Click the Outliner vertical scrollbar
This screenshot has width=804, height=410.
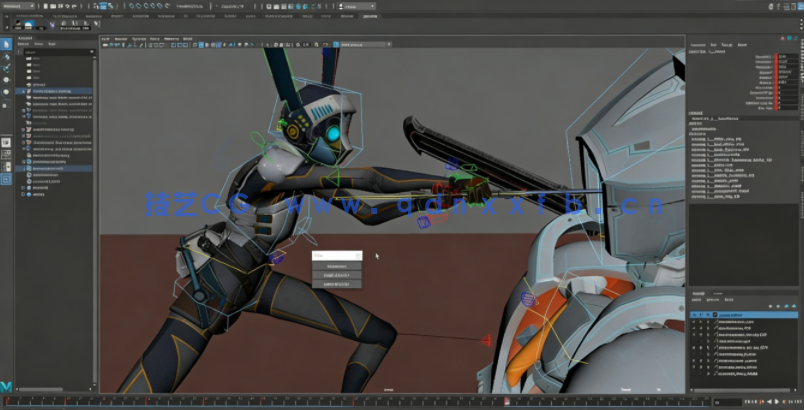point(95,220)
